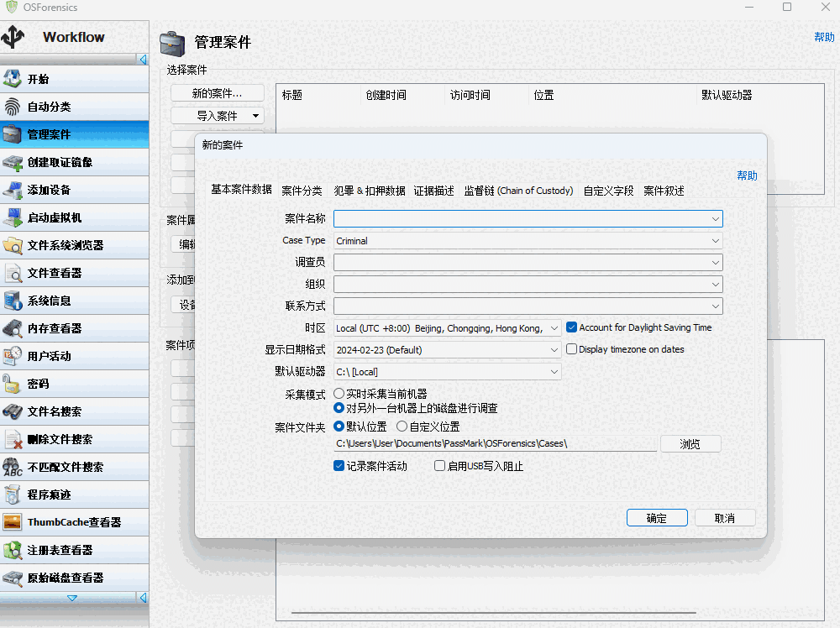Click the bottom sidebar collapse arrow
The width and height of the screenshot is (840, 628).
click(143, 598)
